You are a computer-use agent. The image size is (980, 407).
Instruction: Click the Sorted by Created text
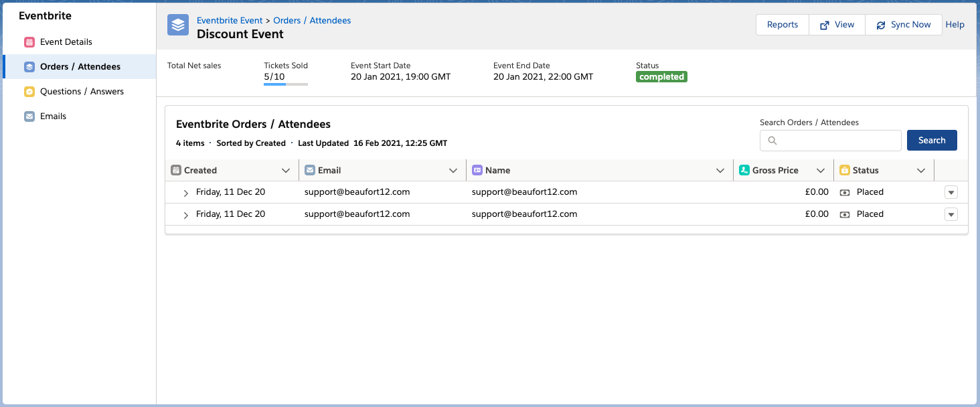pyautogui.click(x=251, y=143)
